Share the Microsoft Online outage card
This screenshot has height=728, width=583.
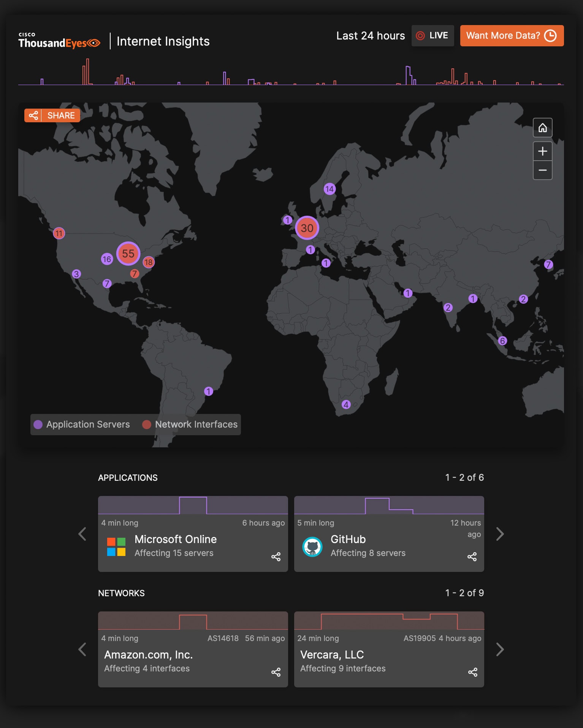(276, 557)
